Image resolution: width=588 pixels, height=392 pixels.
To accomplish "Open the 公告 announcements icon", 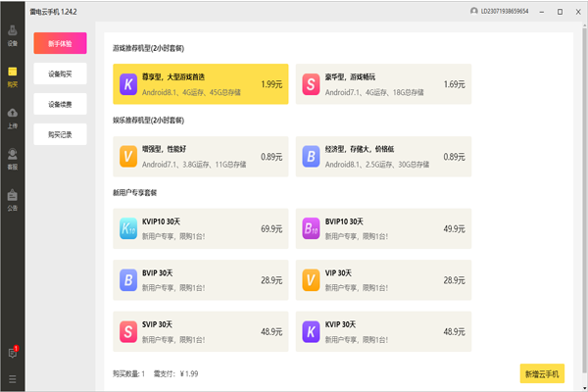I will pos(12,199).
